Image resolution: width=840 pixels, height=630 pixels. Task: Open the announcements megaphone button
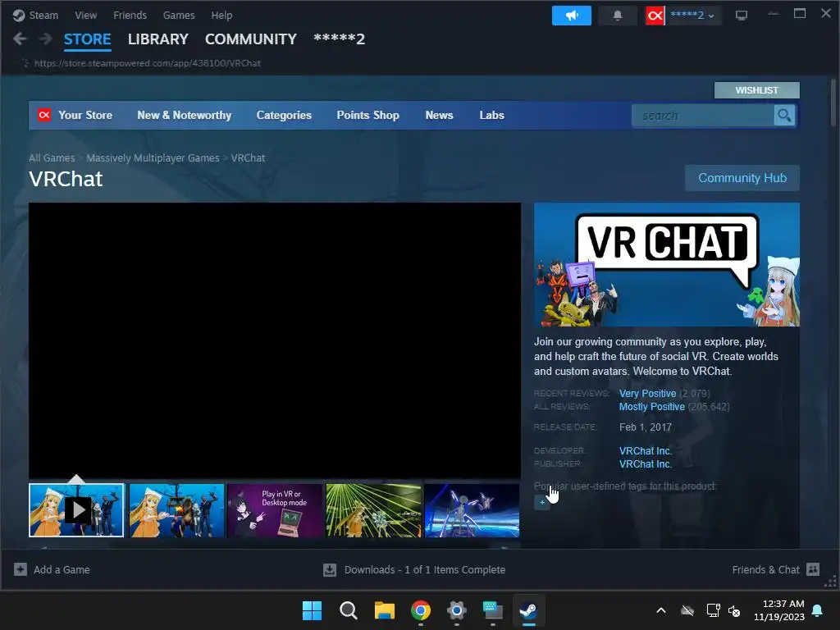click(x=572, y=16)
